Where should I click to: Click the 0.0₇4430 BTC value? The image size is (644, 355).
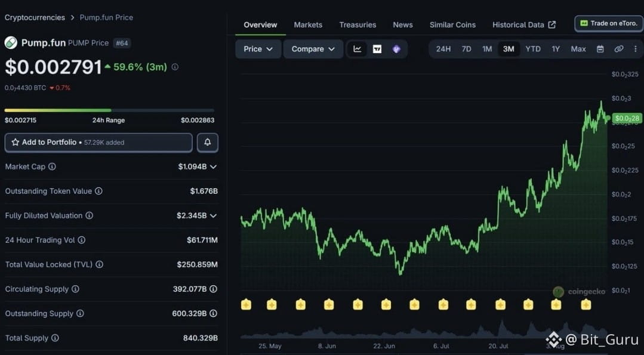pos(26,88)
